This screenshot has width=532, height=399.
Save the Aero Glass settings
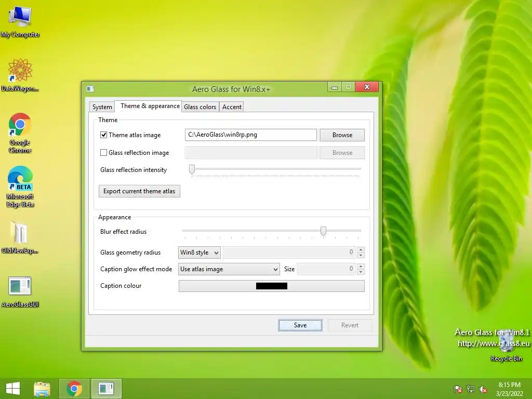[300, 325]
